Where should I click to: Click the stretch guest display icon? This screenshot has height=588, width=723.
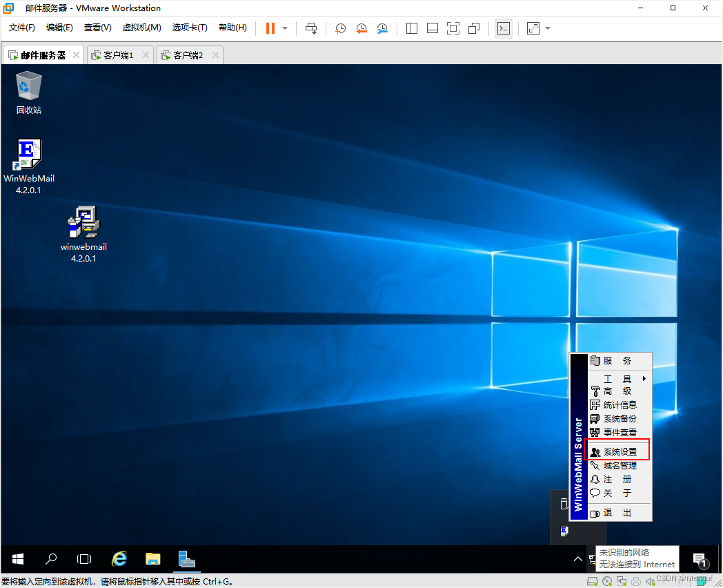click(x=533, y=28)
